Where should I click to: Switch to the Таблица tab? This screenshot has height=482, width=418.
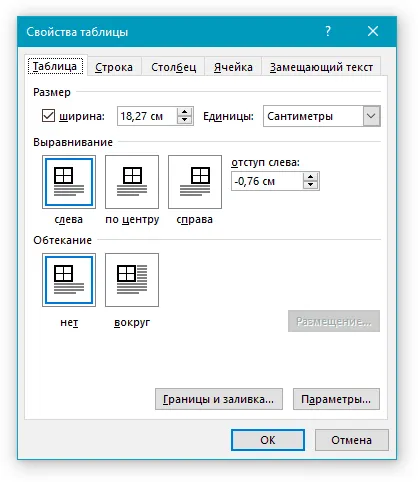click(x=55, y=66)
